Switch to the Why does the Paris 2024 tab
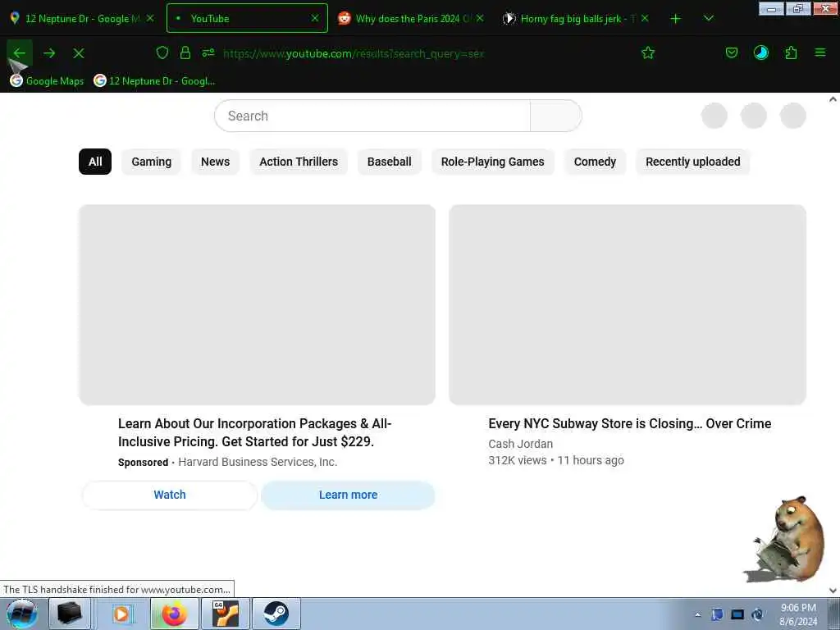Screen dimensions: 840x630 pos(412,19)
